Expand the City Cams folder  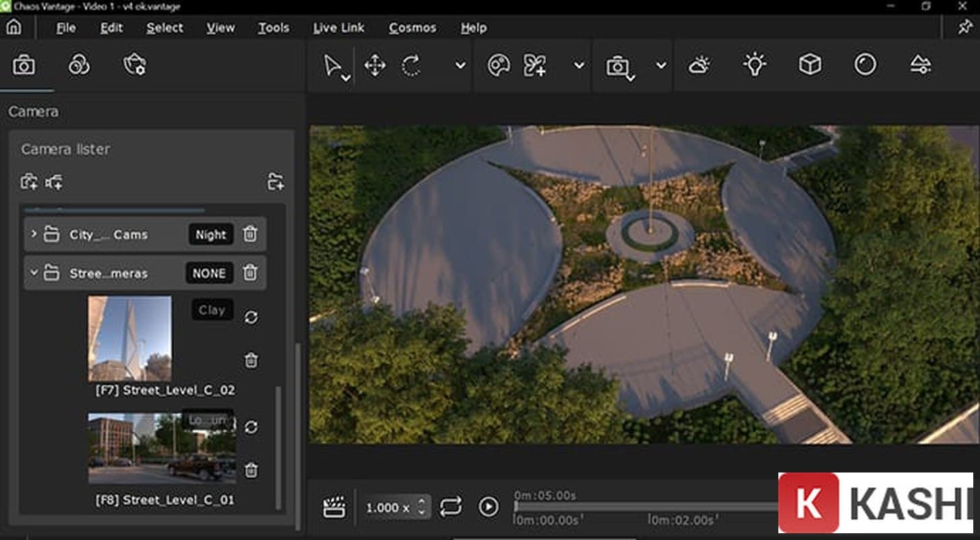[x=34, y=234]
